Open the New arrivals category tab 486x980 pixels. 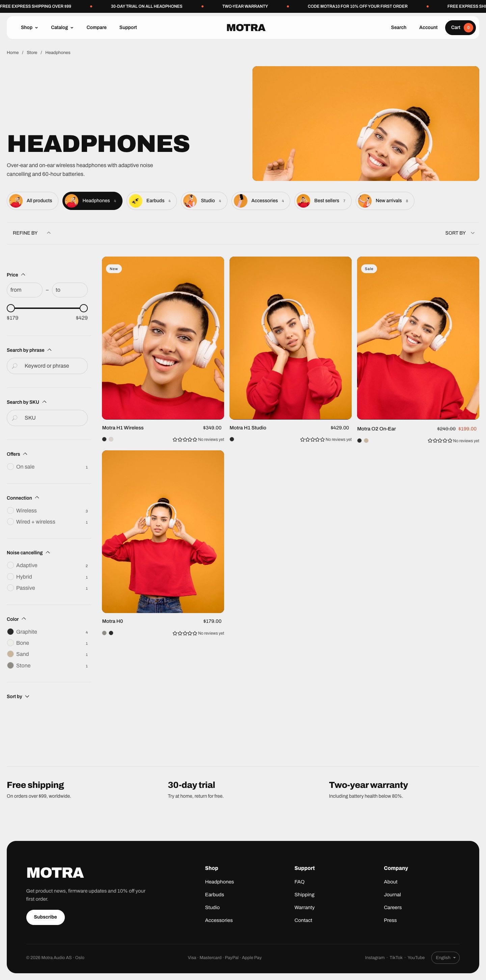pos(385,201)
